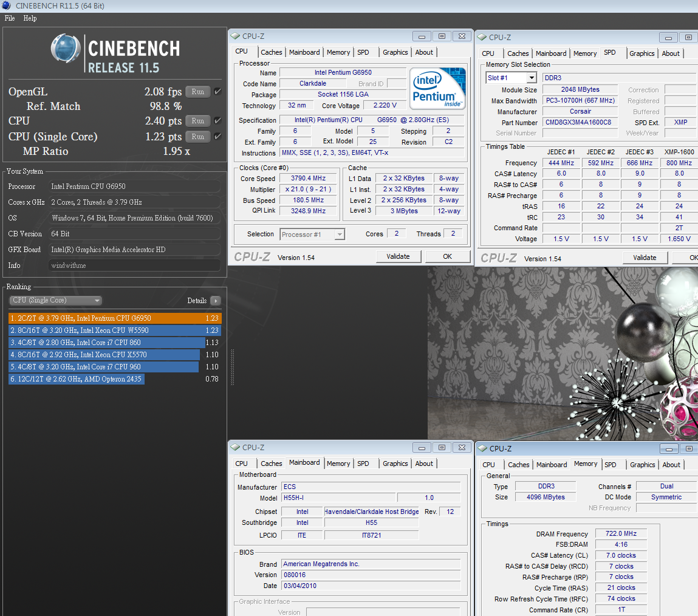This screenshot has height=616, width=698.
Task: Open ranking Details arrow button
Action: (x=215, y=301)
